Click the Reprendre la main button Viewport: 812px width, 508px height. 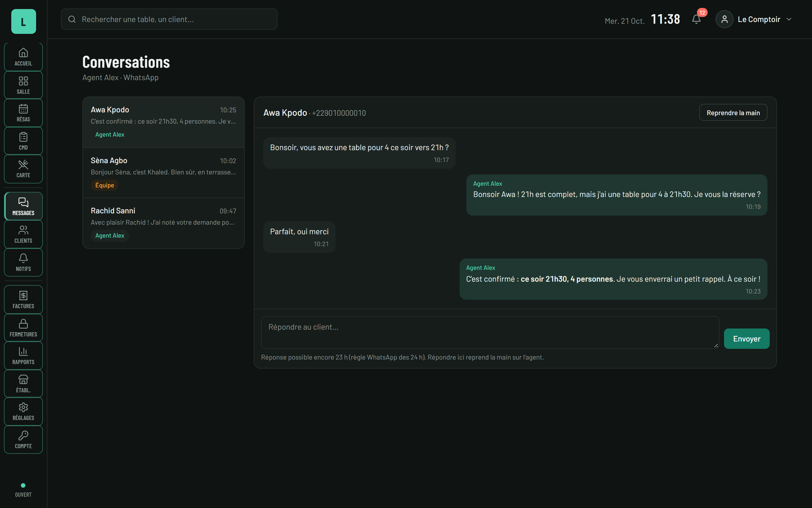[x=733, y=113]
